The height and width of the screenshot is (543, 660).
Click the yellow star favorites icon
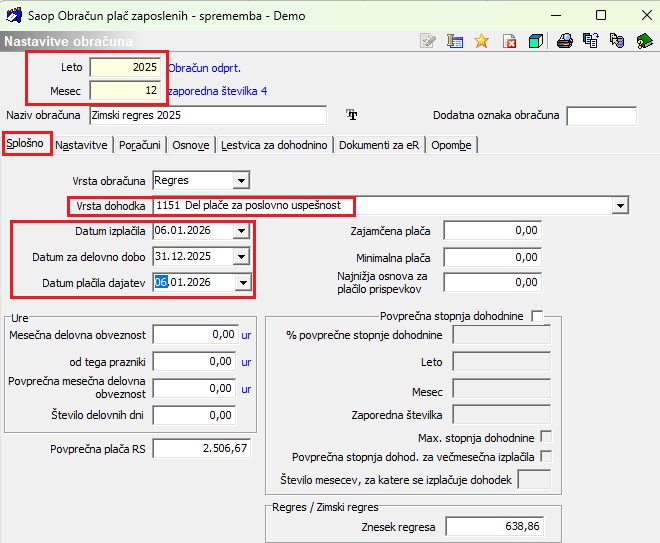pos(481,41)
